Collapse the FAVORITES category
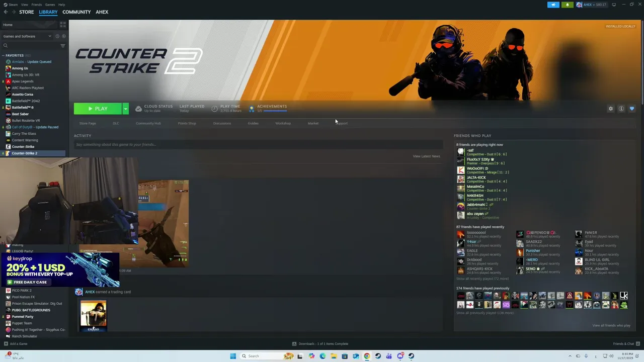The height and width of the screenshot is (362, 644). tap(4, 55)
